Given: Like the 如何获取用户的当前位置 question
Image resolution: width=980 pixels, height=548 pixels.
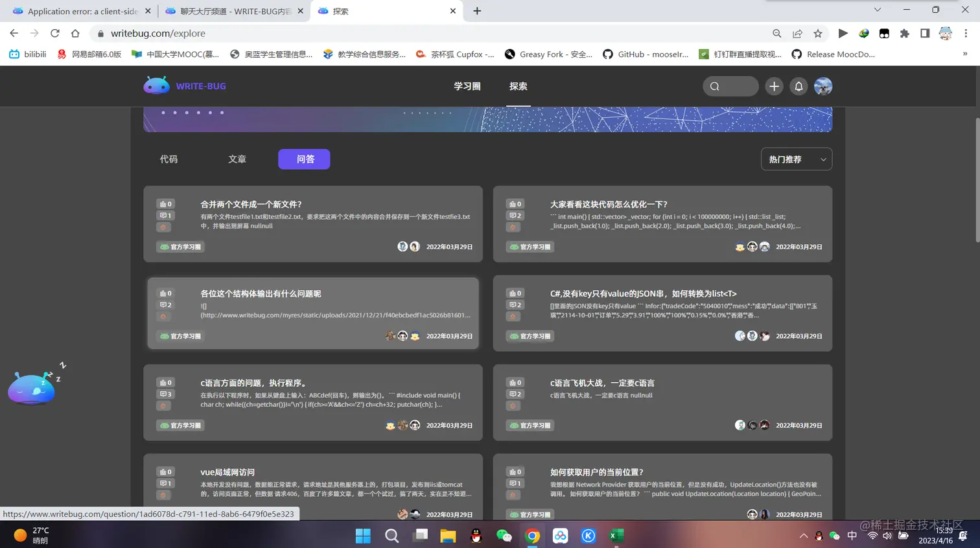Looking at the screenshot, I should [x=516, y=472].
